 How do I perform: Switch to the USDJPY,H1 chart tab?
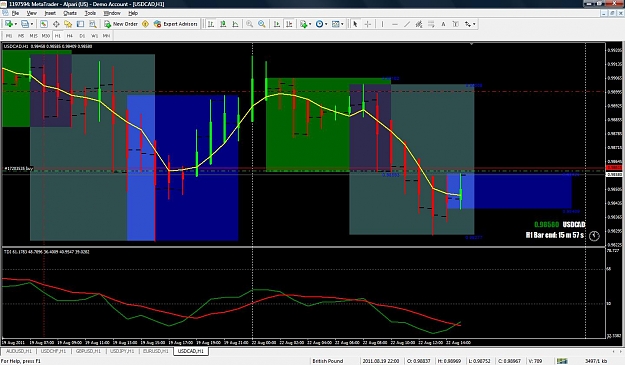click(122, 351)
